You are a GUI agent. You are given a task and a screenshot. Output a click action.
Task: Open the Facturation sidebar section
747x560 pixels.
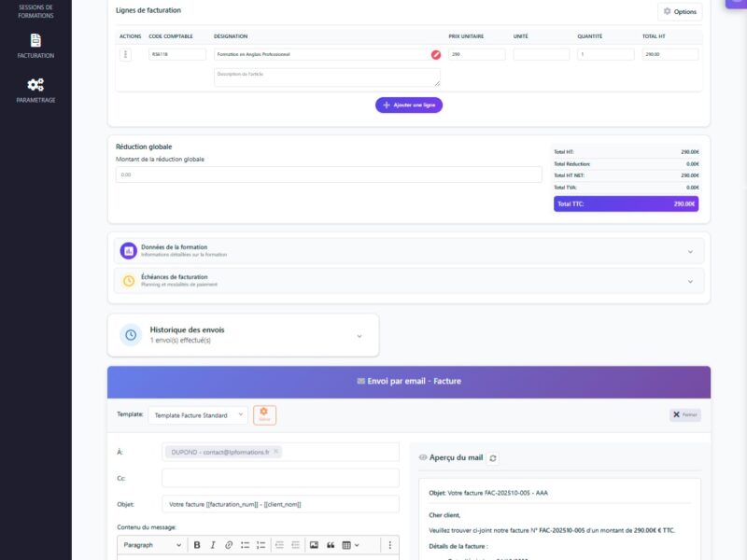point(35,46)
